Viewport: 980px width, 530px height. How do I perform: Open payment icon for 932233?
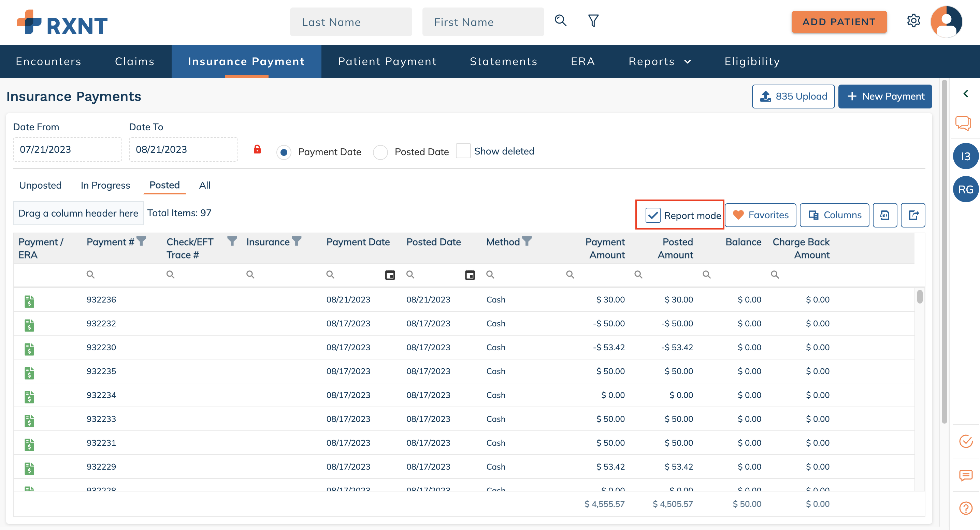29,421
